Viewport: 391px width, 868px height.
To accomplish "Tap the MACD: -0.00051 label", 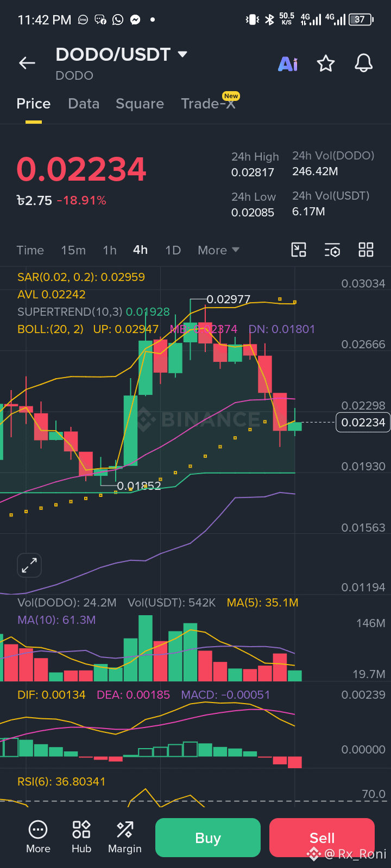I will [225, 695].
